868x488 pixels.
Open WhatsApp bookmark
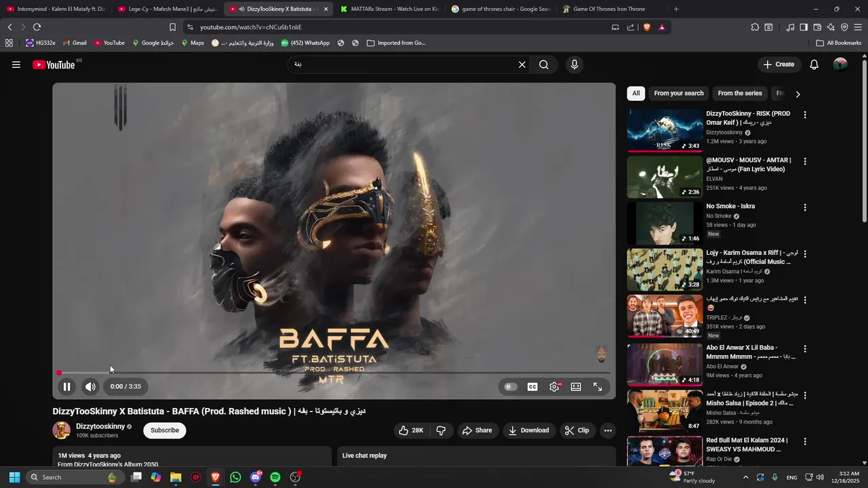[x=304, y=43]
